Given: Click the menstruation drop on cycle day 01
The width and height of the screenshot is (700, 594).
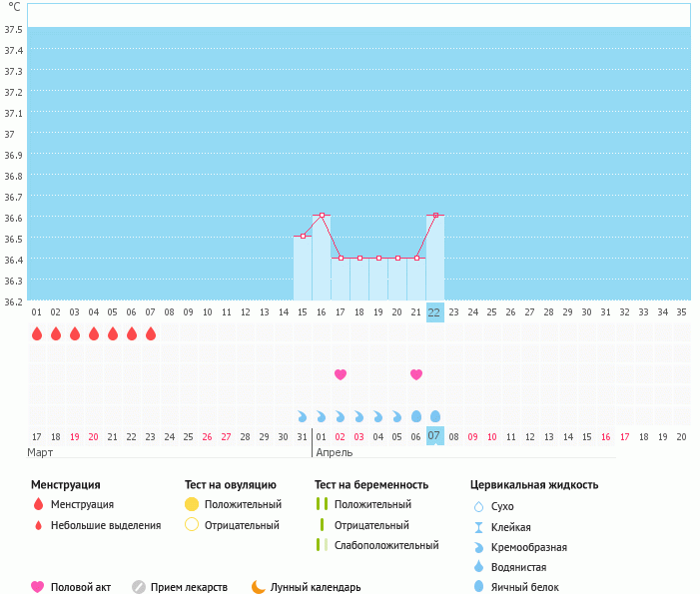Looking at the screenshot, I should coord(37,333).
